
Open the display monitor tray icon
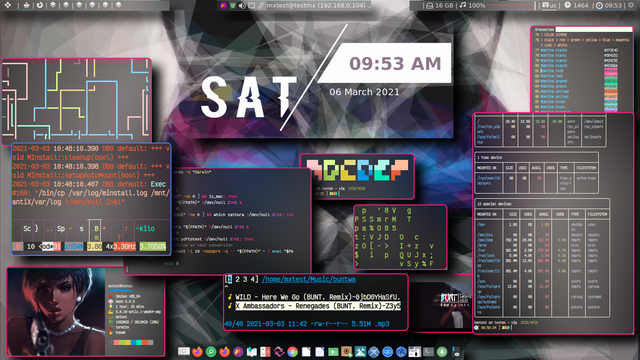tap(251, 6)
